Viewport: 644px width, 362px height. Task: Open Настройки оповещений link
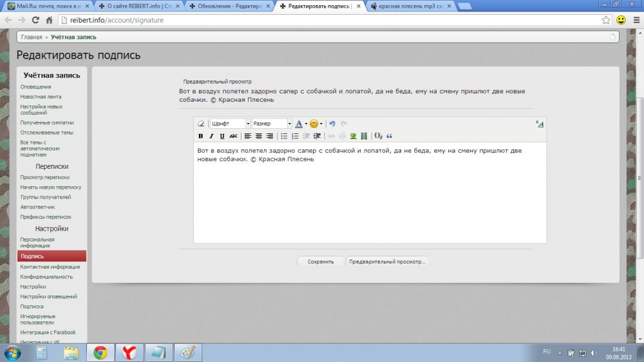point(48,296)
